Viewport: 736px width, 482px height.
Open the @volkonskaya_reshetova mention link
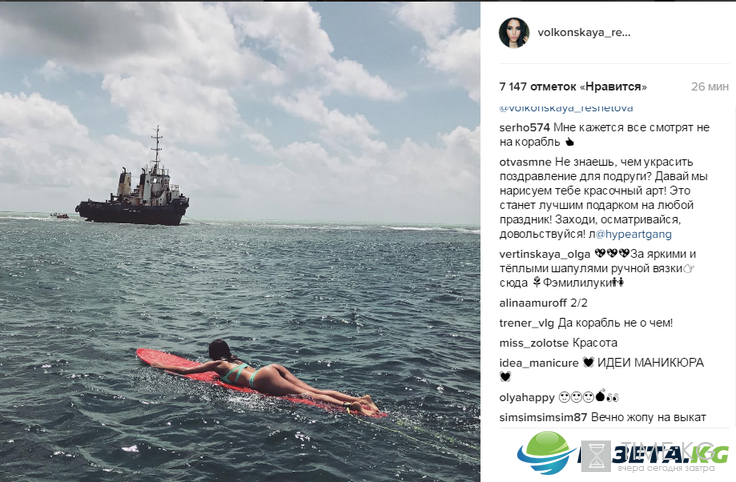click(566, 108)
